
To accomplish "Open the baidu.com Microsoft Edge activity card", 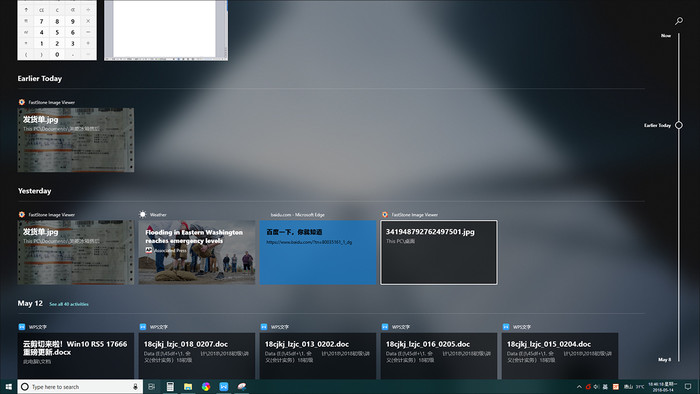I will coord(318,252).
